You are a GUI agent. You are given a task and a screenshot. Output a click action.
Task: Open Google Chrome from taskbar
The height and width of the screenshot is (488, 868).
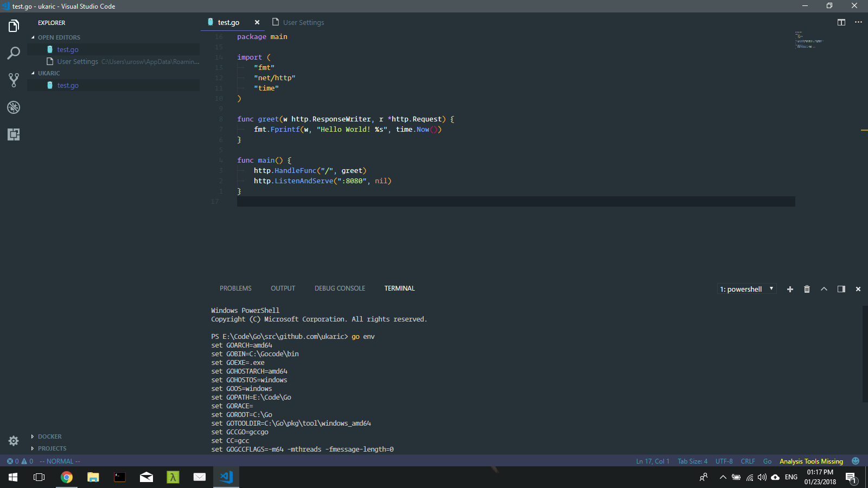pyautogui.click(x=67, y=477)
